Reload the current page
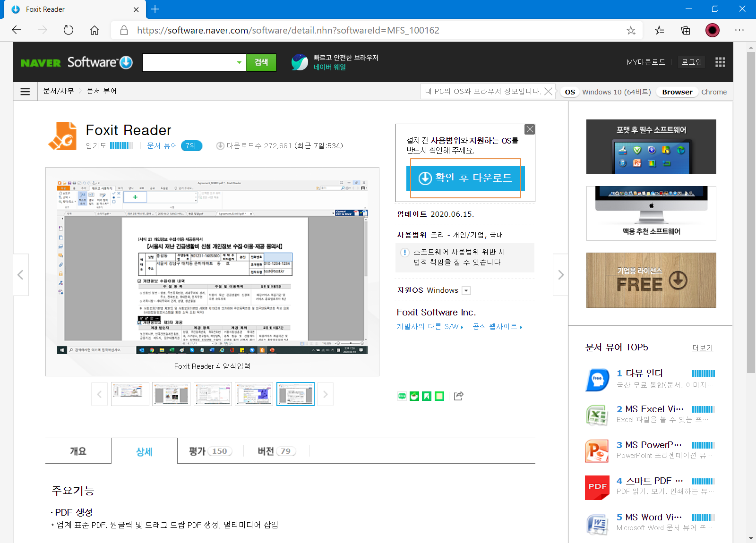The width and height of the screenshot is (756, 543). 69,30
